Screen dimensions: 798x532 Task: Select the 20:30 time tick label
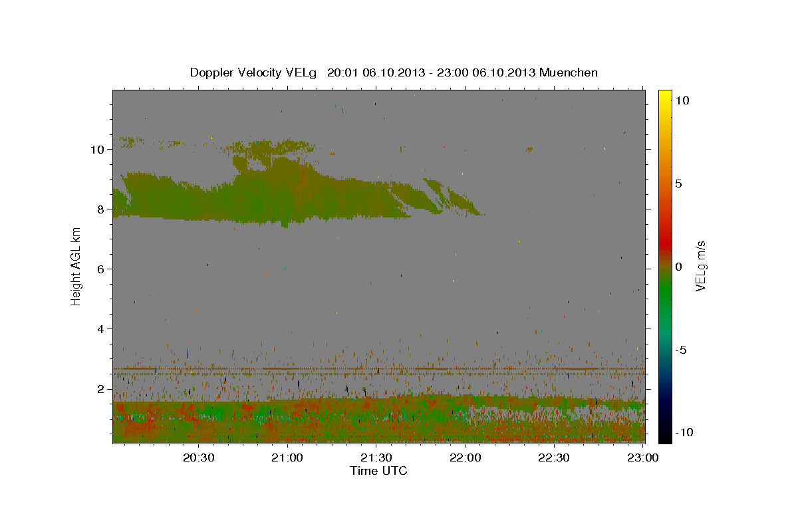[198, 458]
